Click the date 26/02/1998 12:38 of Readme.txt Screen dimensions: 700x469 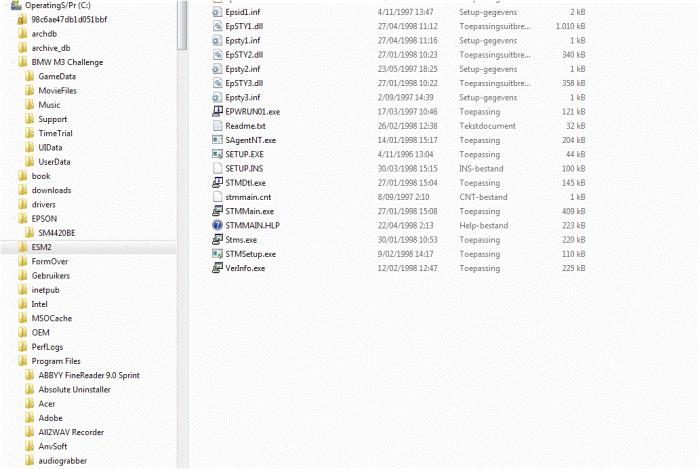pyautogui.click(x=408, y=126)
